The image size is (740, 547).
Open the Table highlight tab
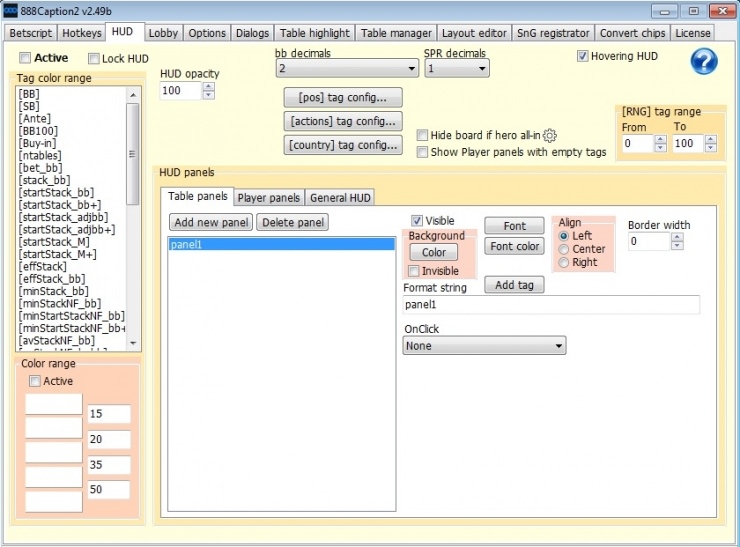tap(315, 33)
